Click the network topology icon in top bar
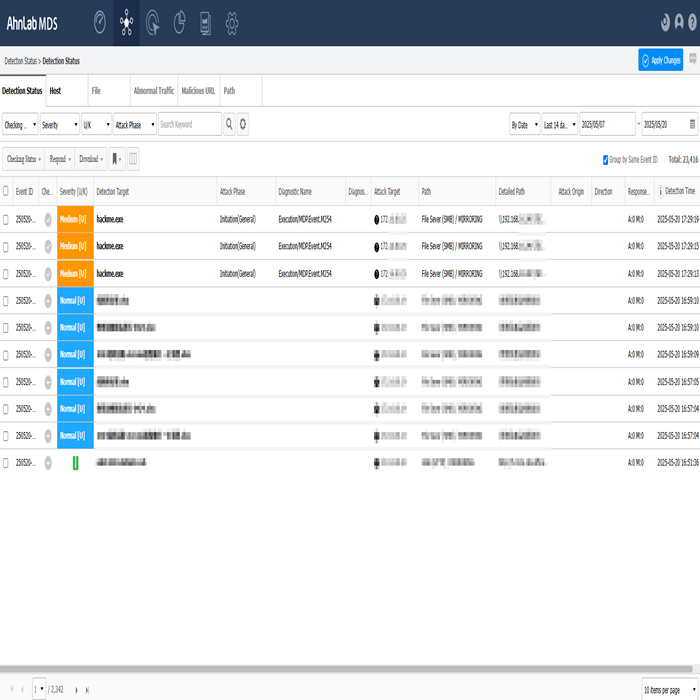 126,22
